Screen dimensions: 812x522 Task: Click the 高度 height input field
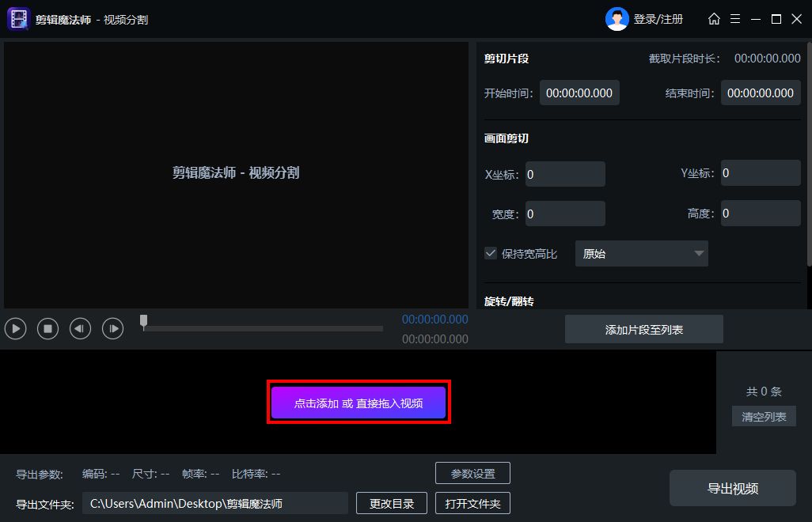pos(761,213)
